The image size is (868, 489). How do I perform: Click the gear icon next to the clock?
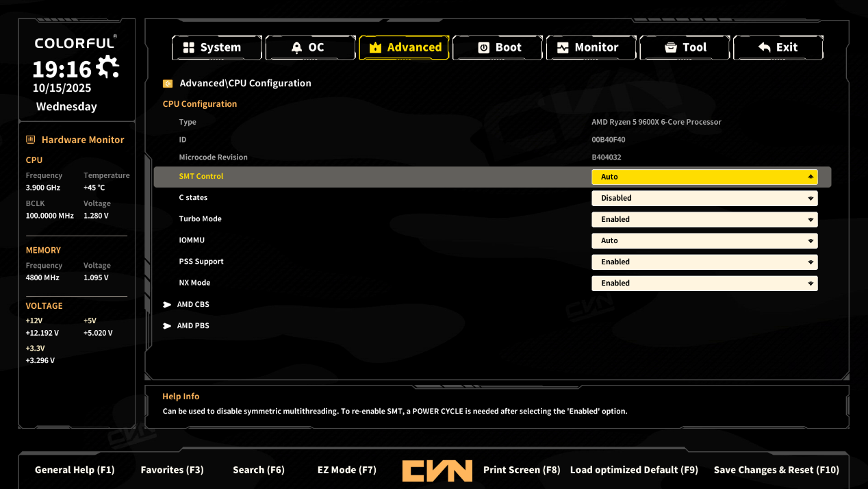click(107, 66)
